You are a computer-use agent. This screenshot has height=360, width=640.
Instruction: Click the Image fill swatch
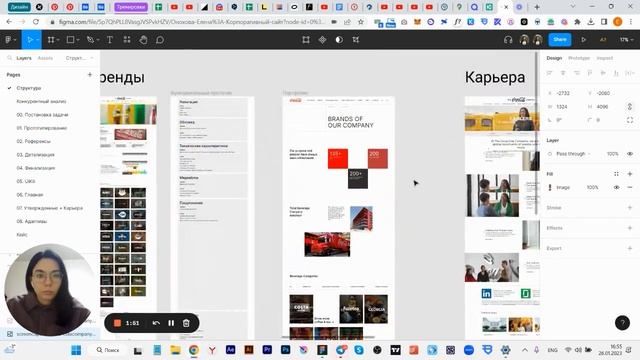click(550, 187)
